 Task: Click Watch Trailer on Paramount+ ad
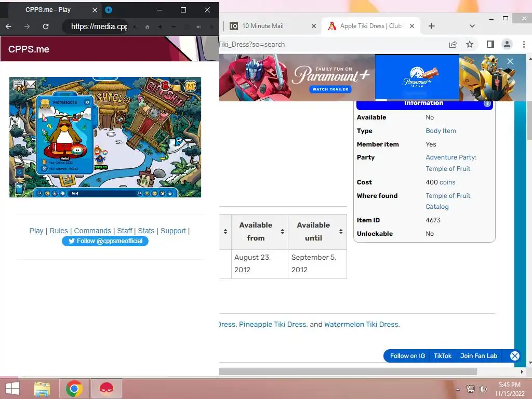pos(330,89)
